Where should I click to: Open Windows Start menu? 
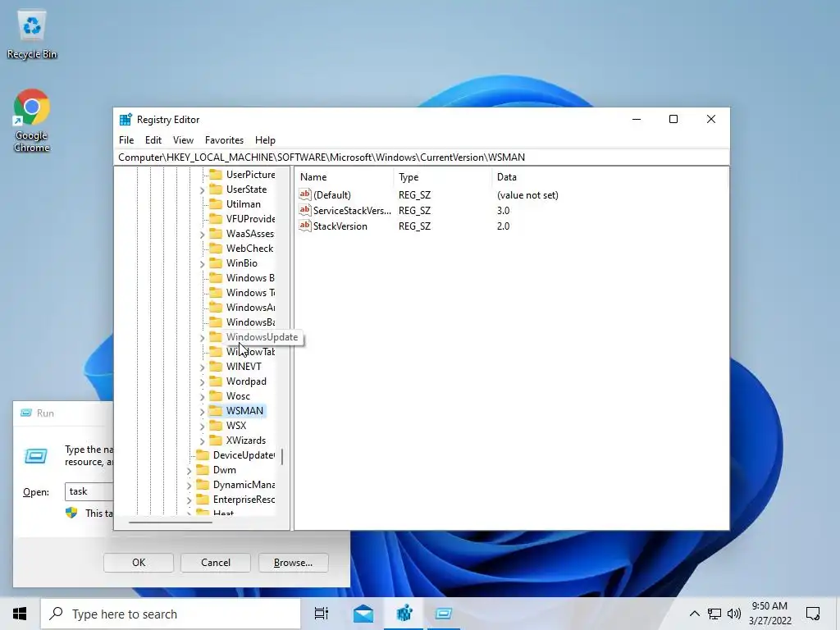pos(20,614)
